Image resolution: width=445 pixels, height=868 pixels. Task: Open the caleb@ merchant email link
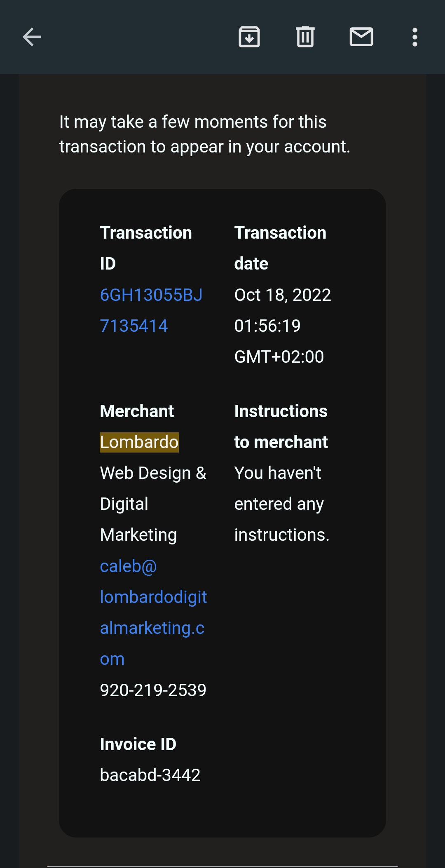128,566
